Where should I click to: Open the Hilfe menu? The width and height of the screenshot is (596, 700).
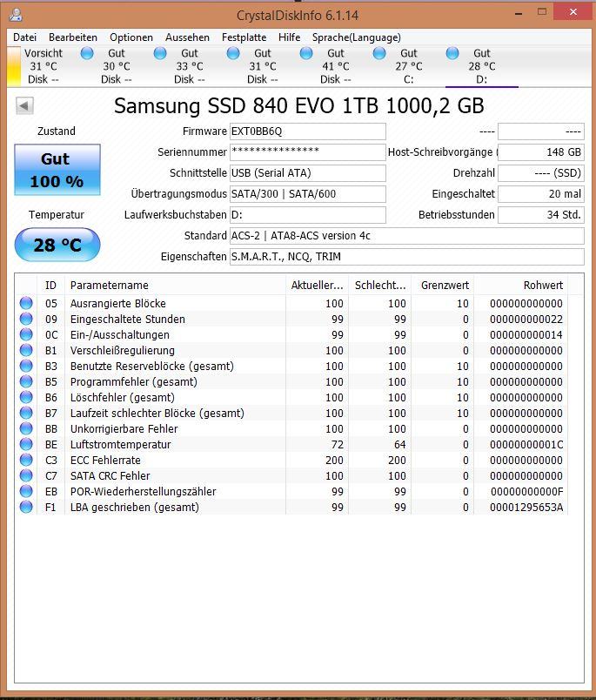289,37
